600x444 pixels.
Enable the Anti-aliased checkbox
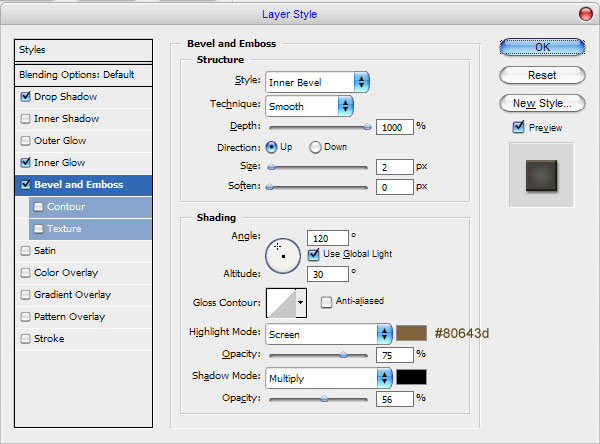326,302
